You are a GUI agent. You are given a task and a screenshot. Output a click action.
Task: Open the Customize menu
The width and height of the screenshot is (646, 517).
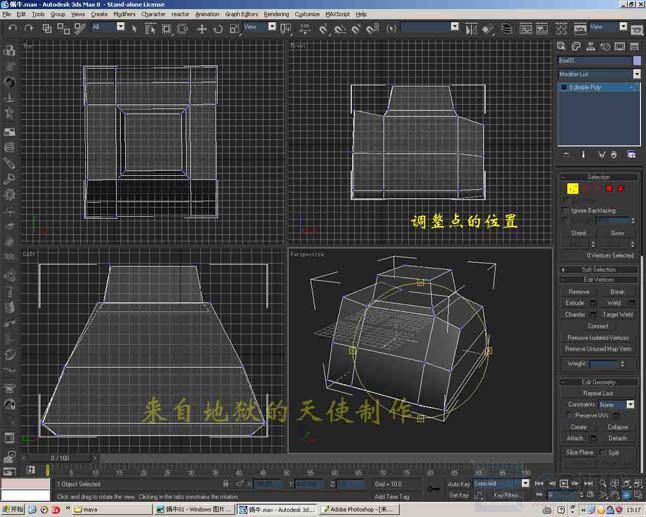[307, 14]
